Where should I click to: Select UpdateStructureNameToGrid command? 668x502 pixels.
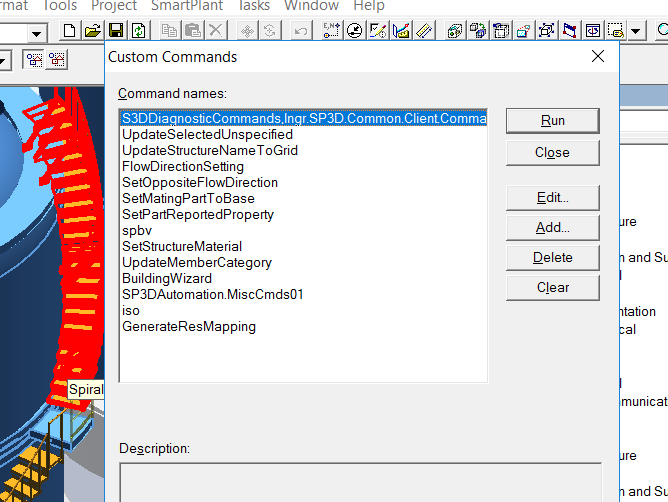pyautogui.click(x=303, y=150)
